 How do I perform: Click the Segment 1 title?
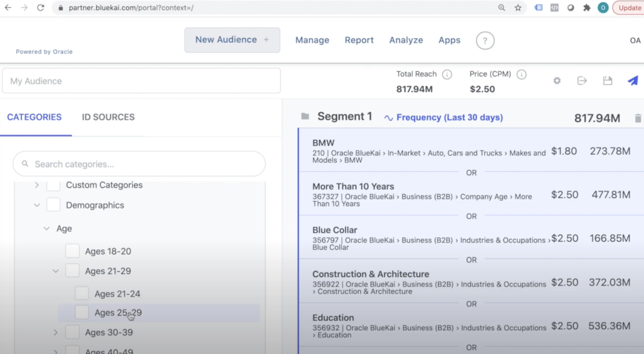345,117
